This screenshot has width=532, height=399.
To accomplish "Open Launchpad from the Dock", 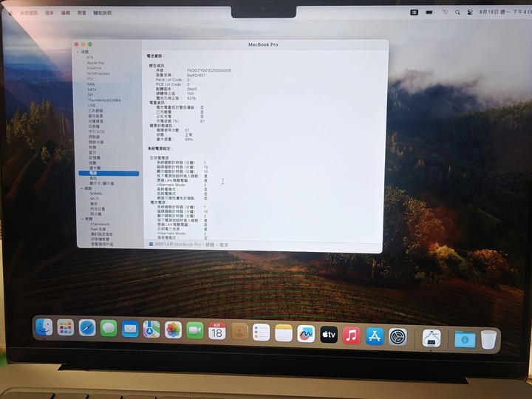I will (66, 327).
